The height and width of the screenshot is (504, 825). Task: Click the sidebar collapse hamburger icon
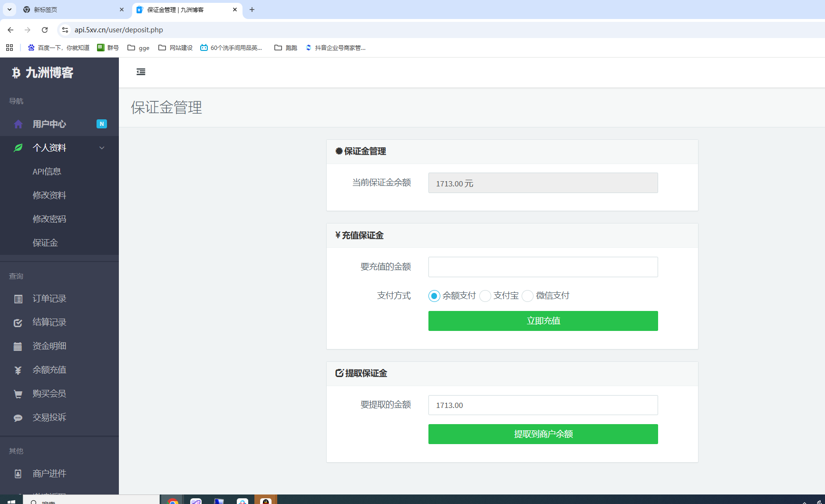(141, 72)
